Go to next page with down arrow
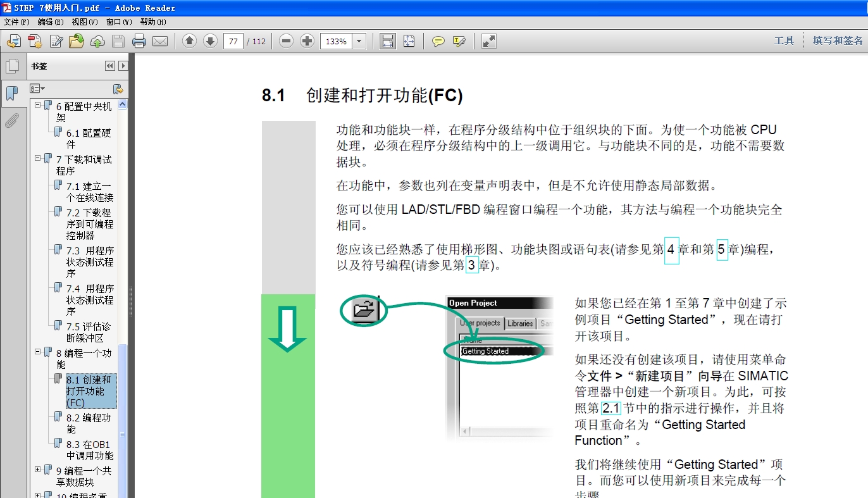Screen dimensions: 868x498 (210, 41)
